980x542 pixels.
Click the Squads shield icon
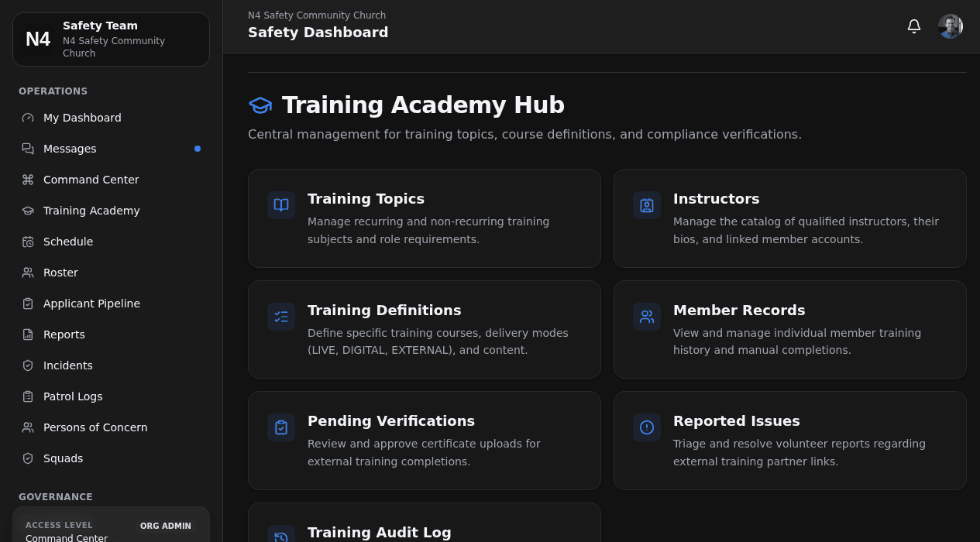(x=28, y=458)
